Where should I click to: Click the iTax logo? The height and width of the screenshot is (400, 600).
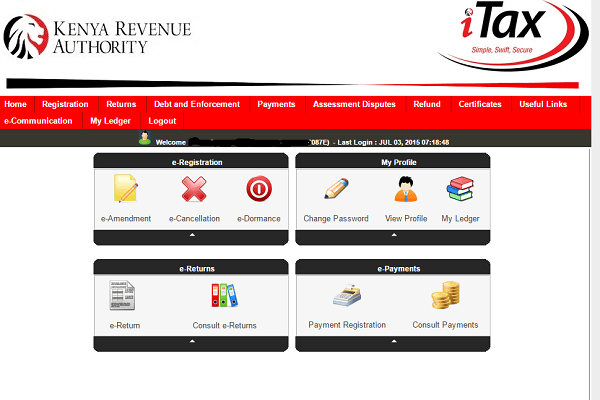(x=513, y=34)
